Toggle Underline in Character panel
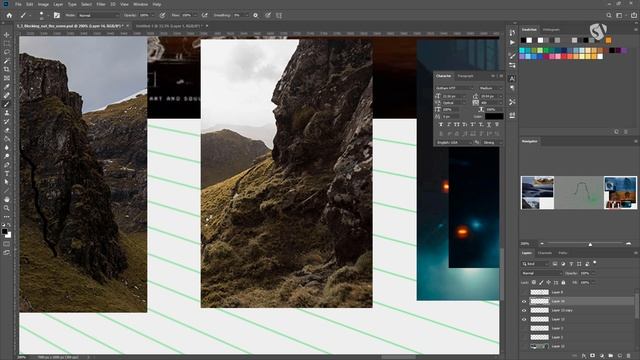 [489, 124]
